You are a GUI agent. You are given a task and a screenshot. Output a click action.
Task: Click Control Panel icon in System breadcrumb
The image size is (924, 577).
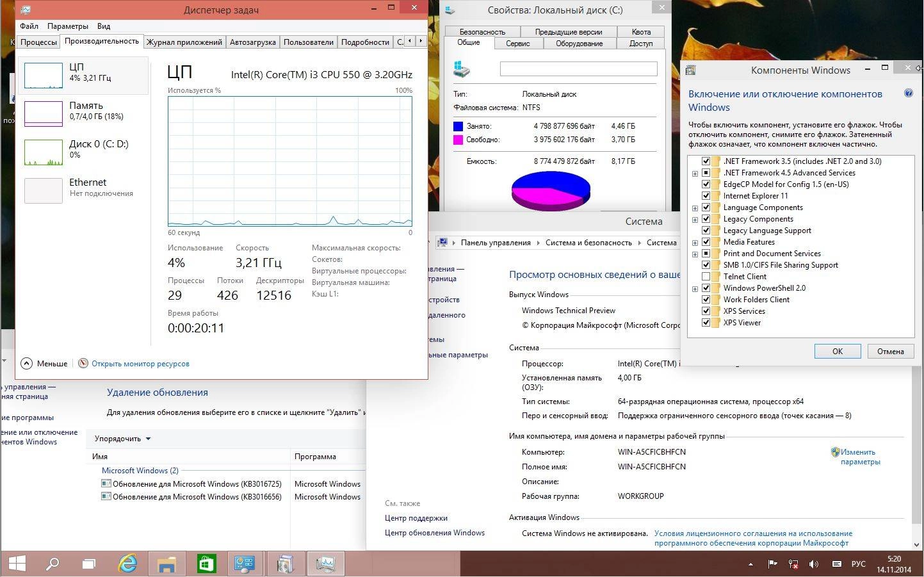click(x=442, y=242)
